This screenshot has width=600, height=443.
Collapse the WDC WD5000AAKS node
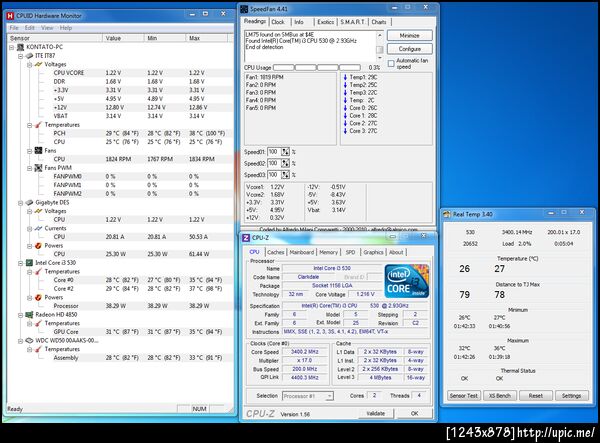21,341
